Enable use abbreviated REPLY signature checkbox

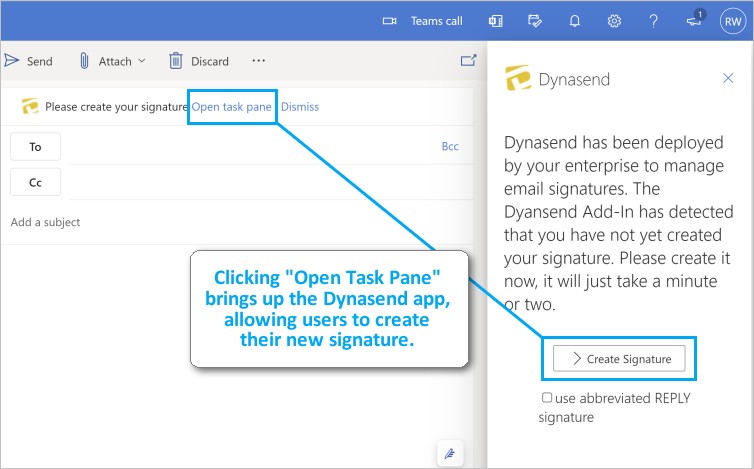[x=547, y=397]
